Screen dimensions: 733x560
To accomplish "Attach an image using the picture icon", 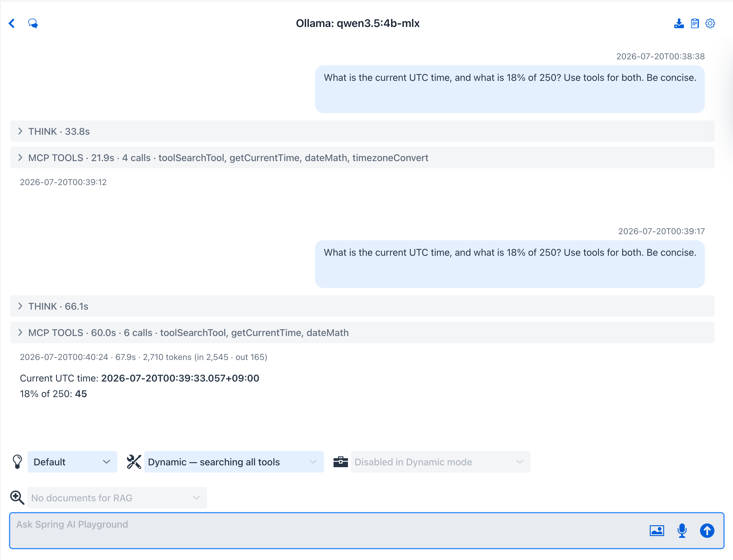I will [657, 530].
